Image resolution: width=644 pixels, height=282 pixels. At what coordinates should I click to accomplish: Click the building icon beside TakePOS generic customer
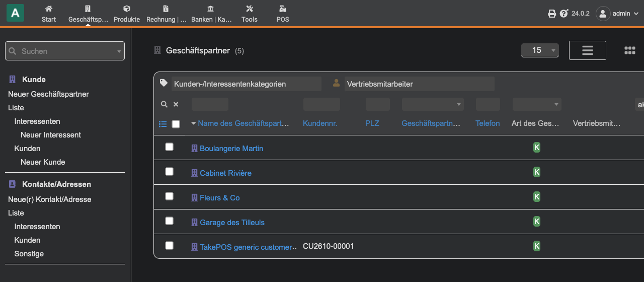click(x=195, y=247)
